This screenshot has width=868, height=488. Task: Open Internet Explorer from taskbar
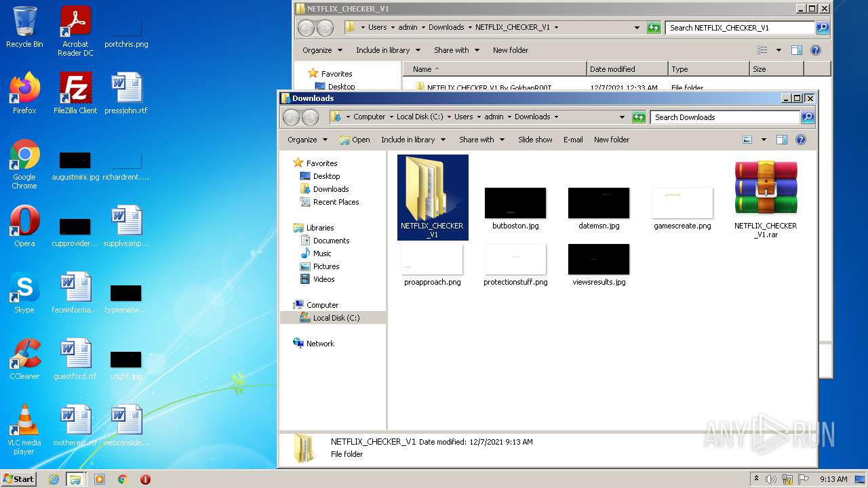[54, 479]
